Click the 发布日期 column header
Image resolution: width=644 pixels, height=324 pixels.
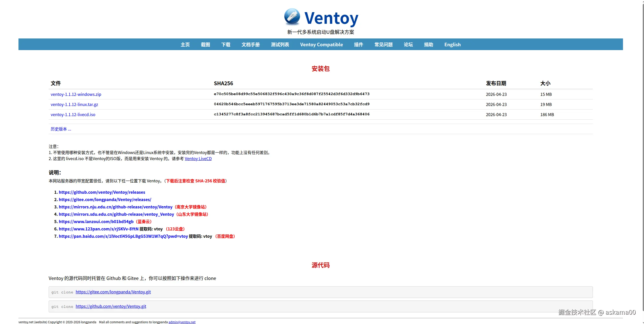pos(496,83)
